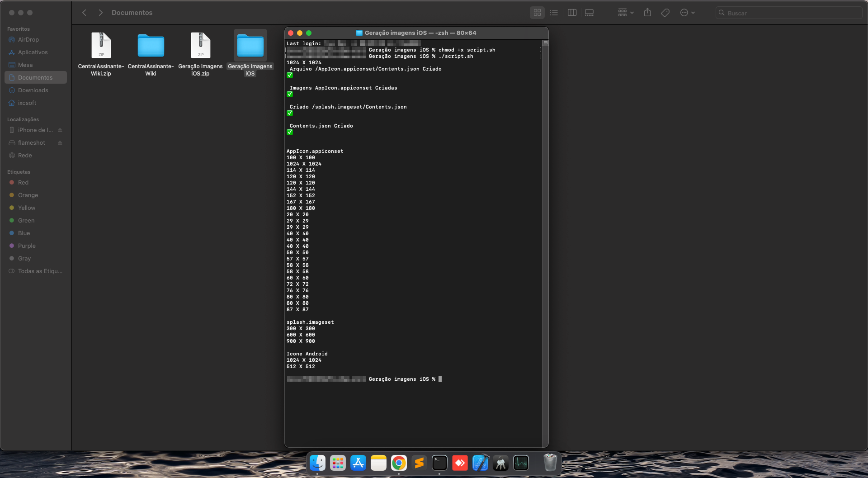Click the Share toolbar icon
The image size is (868, 478).
click(x=647, y=13)
